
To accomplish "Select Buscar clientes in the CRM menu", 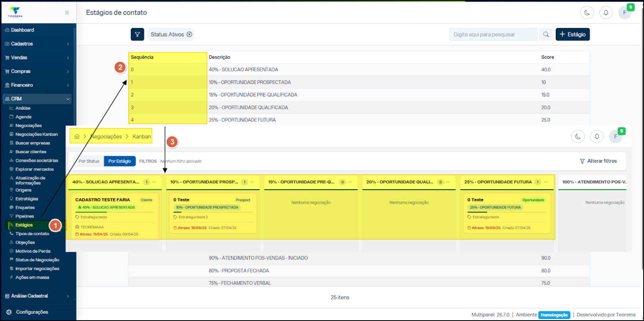I will click(31, 152).
